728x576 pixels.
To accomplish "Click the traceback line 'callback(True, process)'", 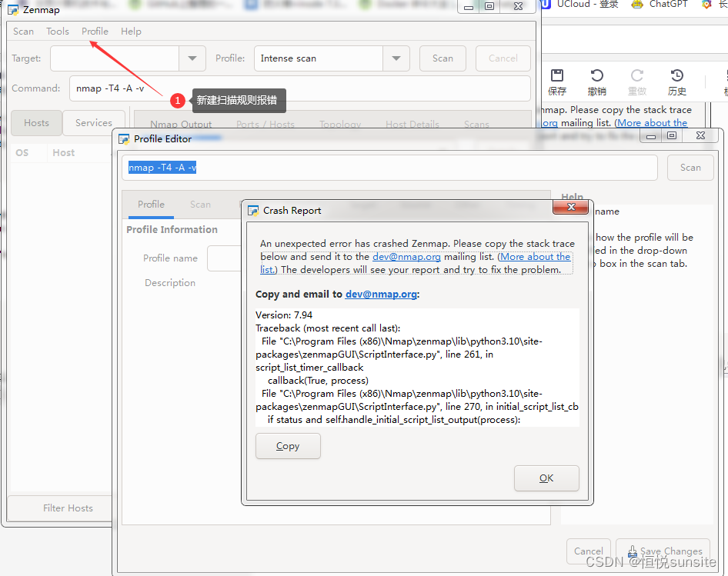I will click(318, 381).
